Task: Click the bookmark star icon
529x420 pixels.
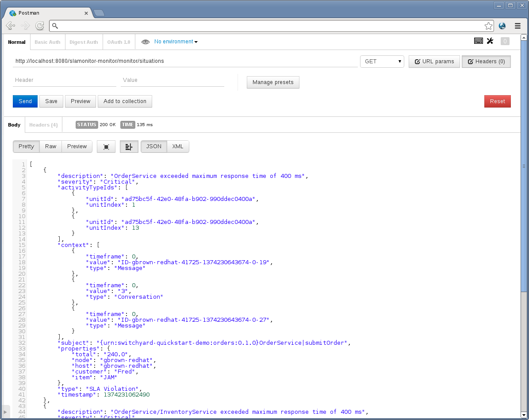Action: tap(488, 26)
